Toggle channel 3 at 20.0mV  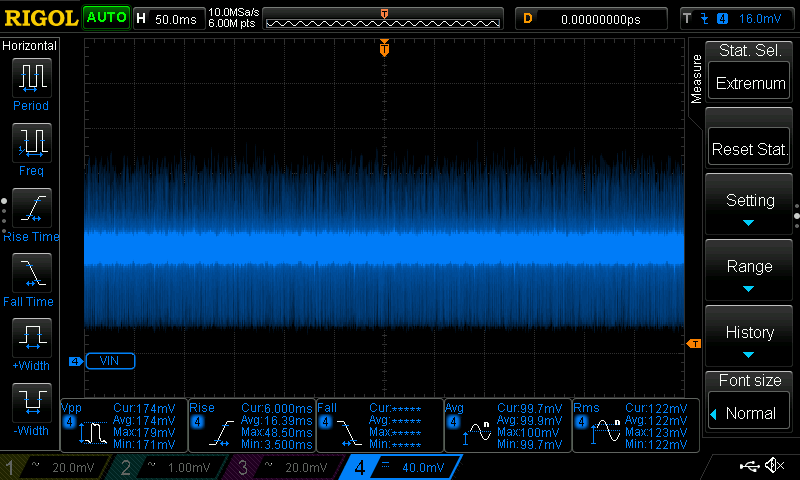click(283, 467)
